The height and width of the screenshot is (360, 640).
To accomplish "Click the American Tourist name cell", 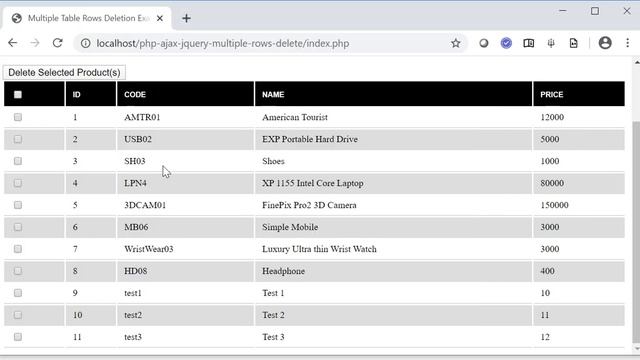I will pyautogui.click(x=393, y=117).
